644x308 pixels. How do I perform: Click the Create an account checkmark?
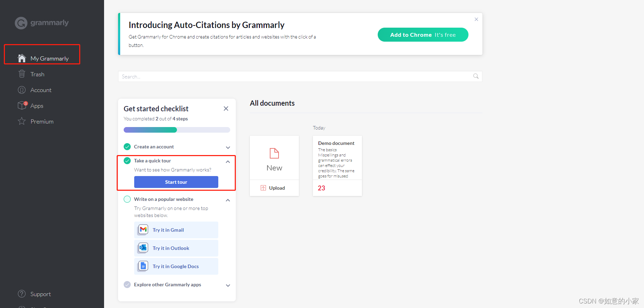127,147
